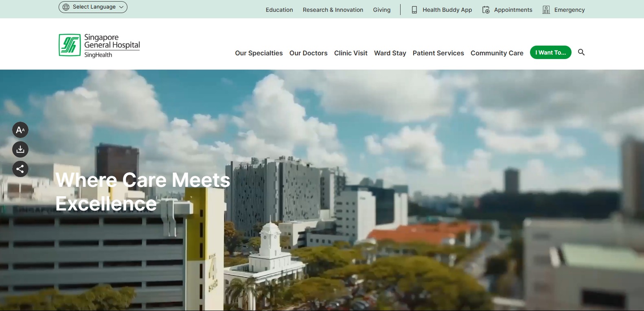Click the Health Buddy App phone icon
This screenshot has width=644, height=311.
pos(414,10)
